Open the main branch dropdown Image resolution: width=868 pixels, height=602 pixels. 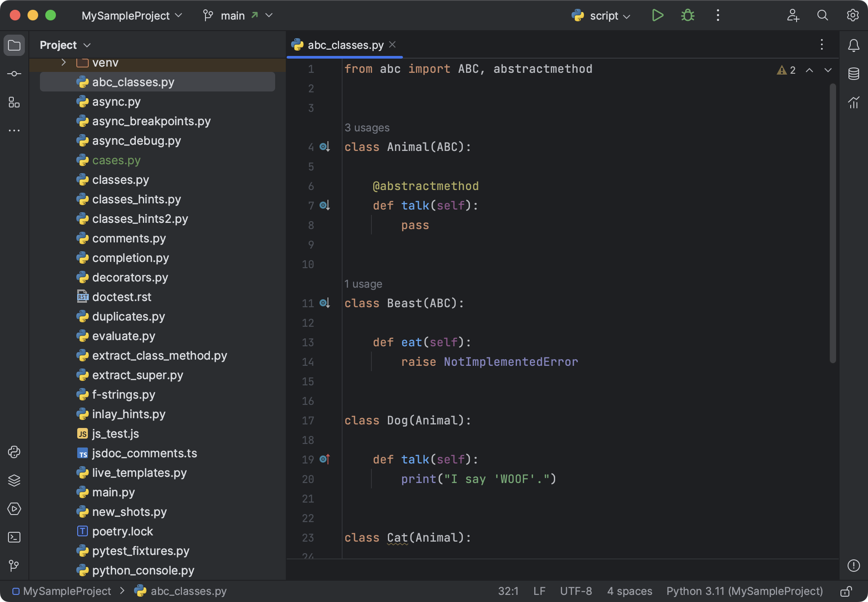(x=237, y=15)
